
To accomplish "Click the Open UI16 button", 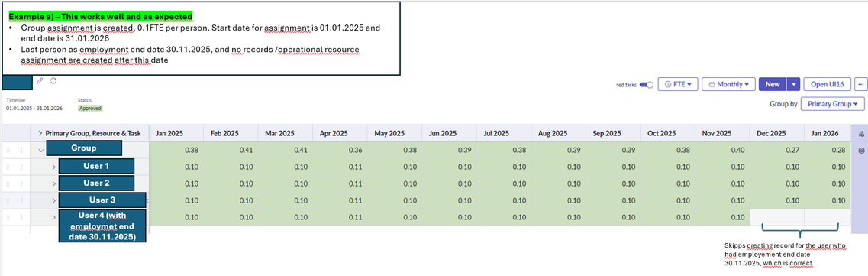I will pos(827,84).
